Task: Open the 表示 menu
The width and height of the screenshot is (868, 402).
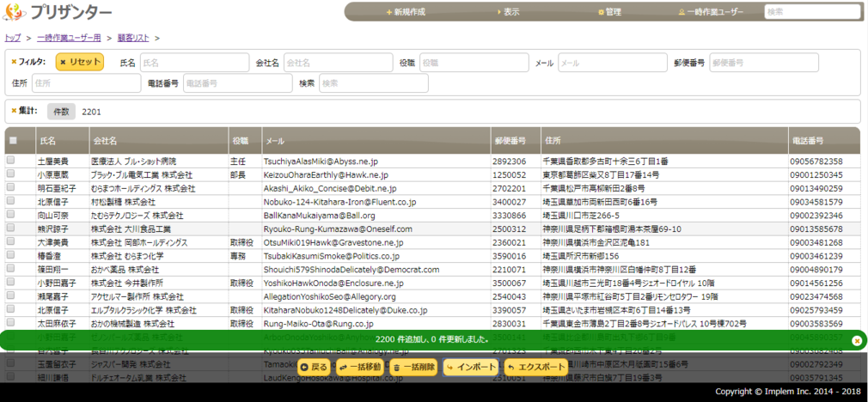Action: coord(509,12)
